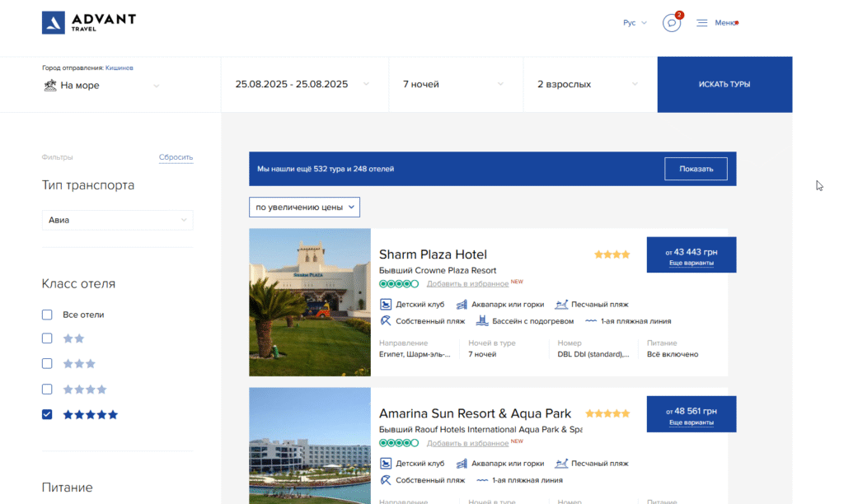
Task: Click the Advant Travel logo
Action: click(89, 22)
